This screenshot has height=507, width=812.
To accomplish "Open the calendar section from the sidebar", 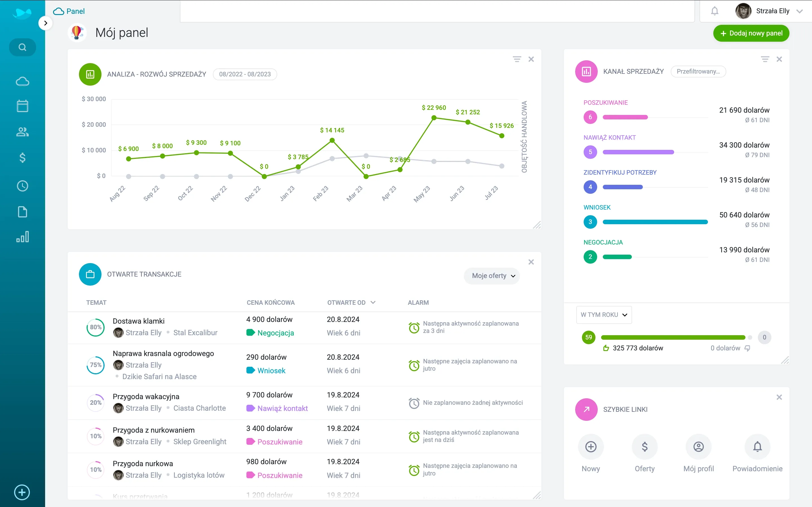I will (22, 106).
